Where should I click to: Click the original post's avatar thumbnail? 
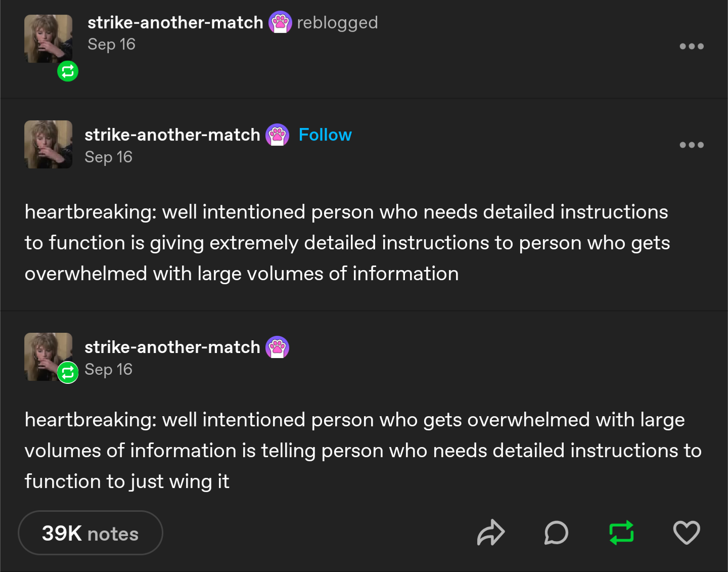(48, 144)
